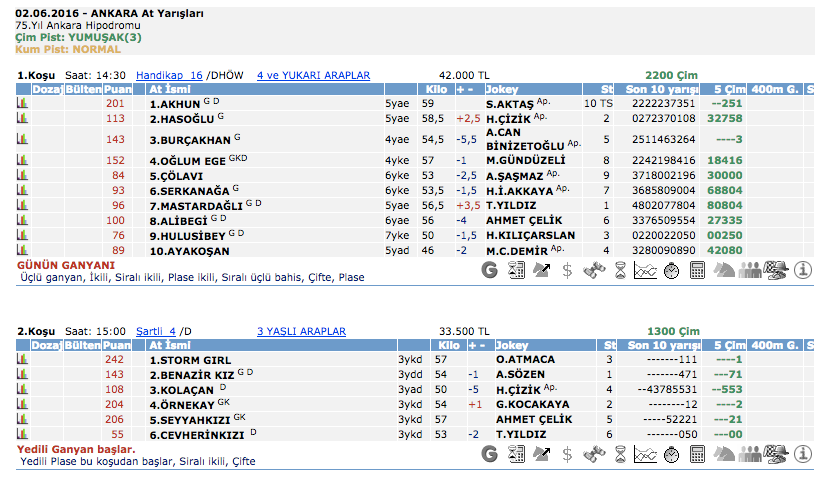The height and width of the screenshot is (482, 829).
Task: Click jockey S.AKTAŞ in race 1
Action: (511, 103)
